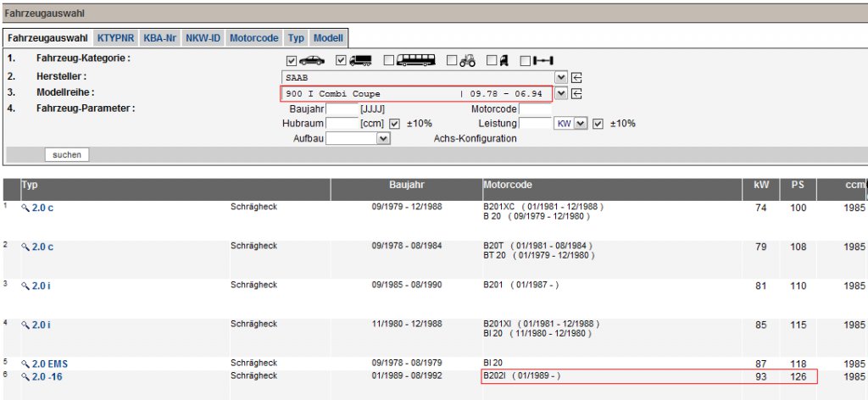This screenshot has height=400, width=868.
Task: Open the 2.0 i 81 kW type link
Action: tap(41, 286)
